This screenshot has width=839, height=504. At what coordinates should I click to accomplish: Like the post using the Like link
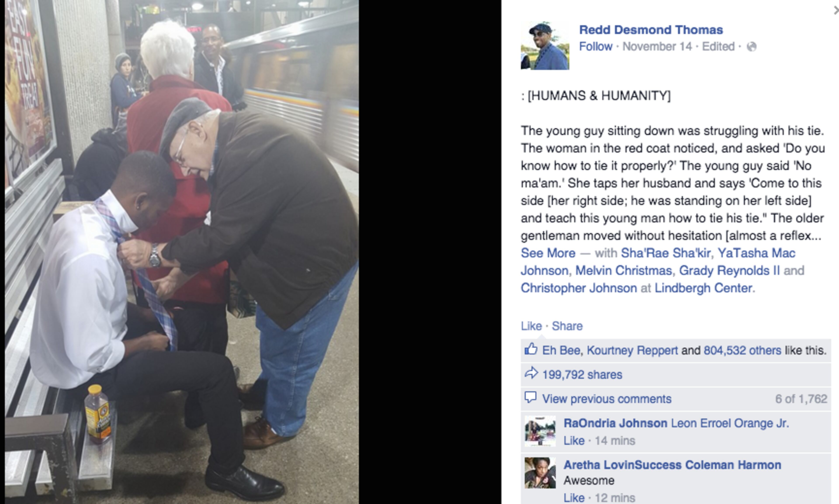click(x=531, y=326)
